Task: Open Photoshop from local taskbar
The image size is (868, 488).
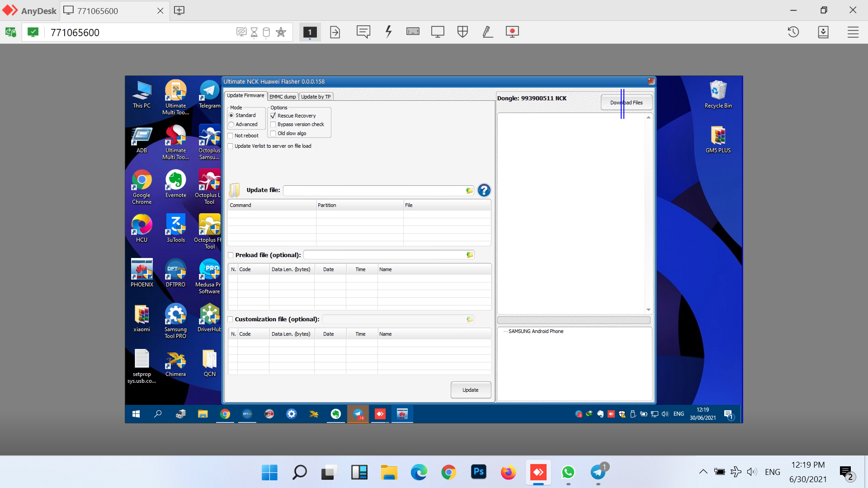Action: pyautogui.click(x=478, y=472)
